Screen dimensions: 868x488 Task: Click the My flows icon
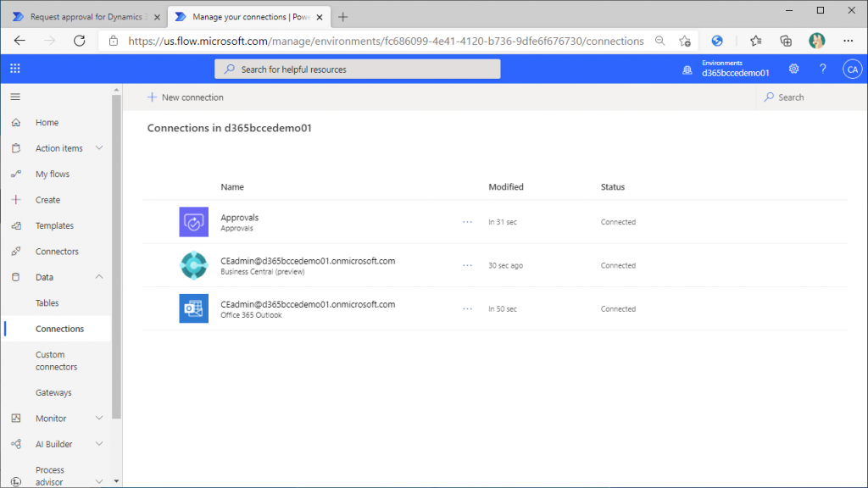tap(16, 174)
